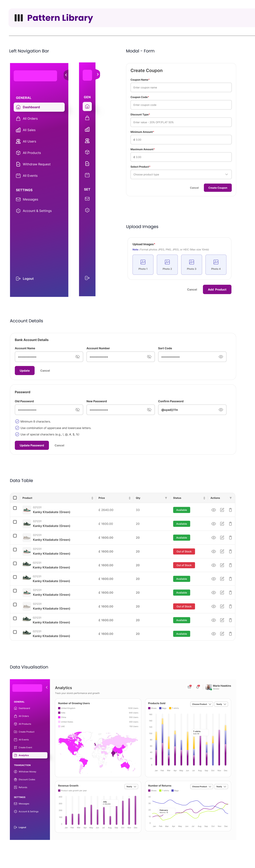The height and width of the screenshot is (868, 255).
Task: Toggle visibility of the Account Number field
Action: tap(149, 357)
